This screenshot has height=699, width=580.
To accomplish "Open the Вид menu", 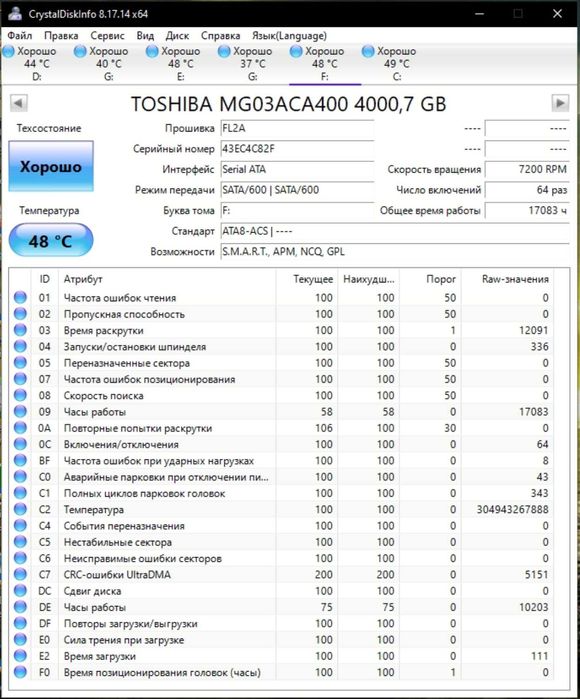I will point(145,36).
